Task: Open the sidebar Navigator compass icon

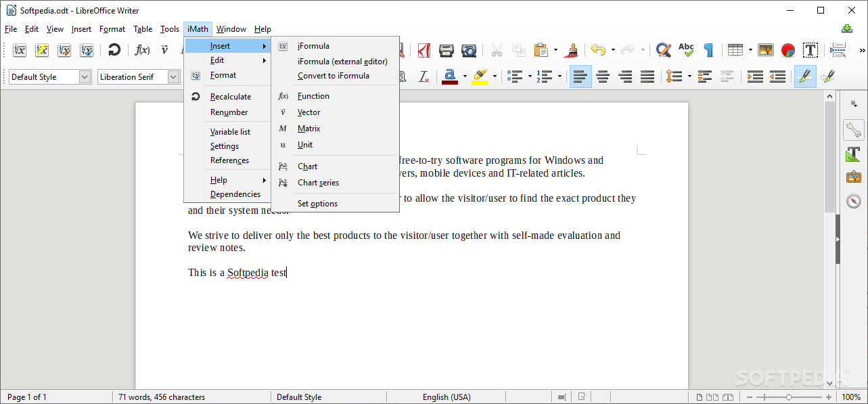Action: [854, 201]
